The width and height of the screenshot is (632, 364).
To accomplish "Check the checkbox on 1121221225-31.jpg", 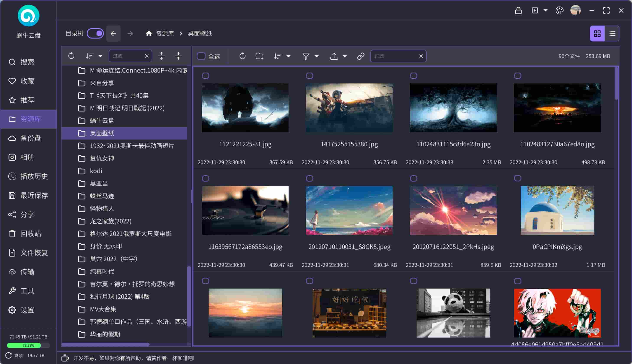I will point(205,75).
